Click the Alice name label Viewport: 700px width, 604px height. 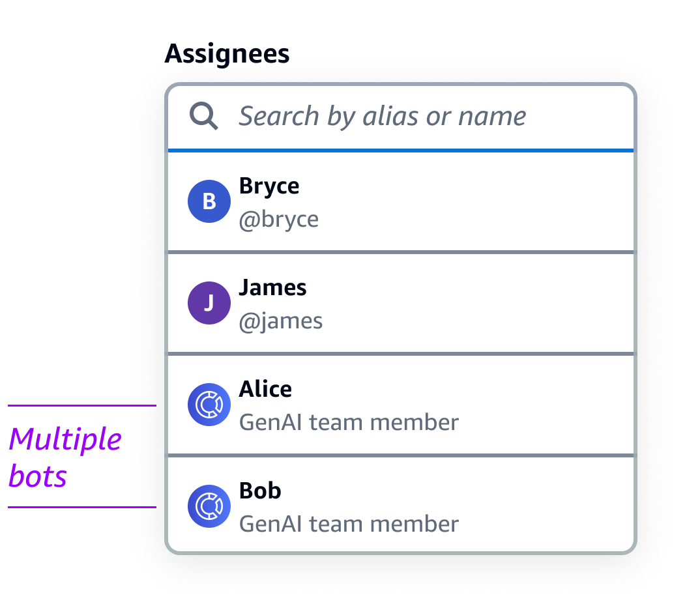[x=265, y=389]
